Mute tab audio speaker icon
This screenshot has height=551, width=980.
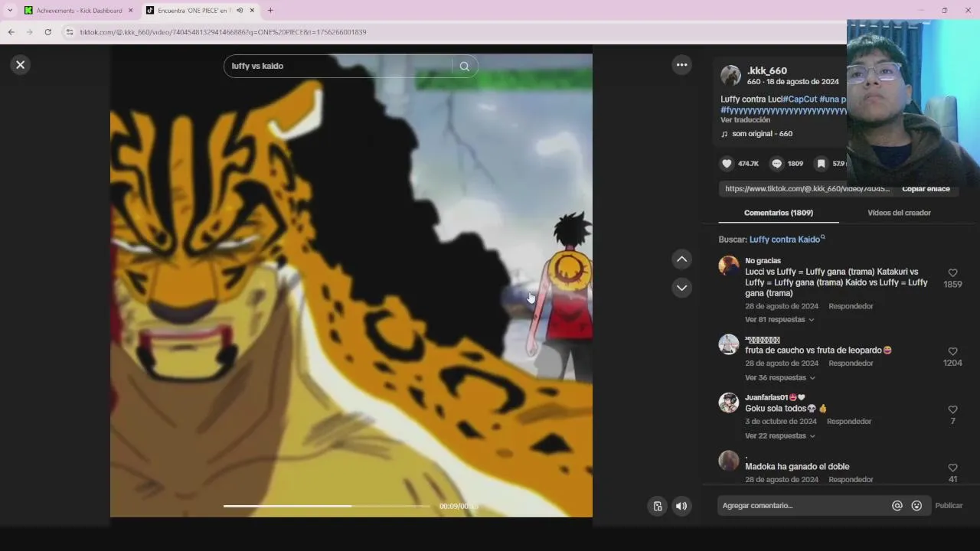point(240,11)
